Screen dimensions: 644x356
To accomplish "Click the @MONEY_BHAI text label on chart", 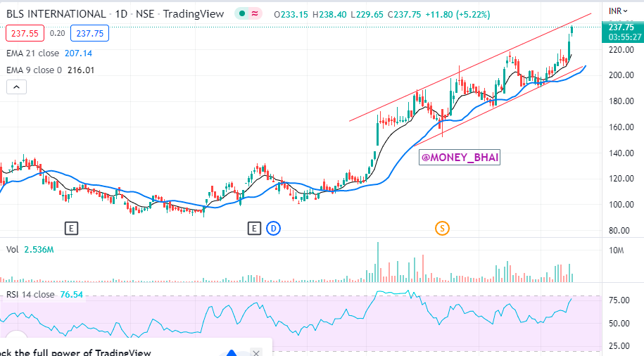I will point(460,158).
